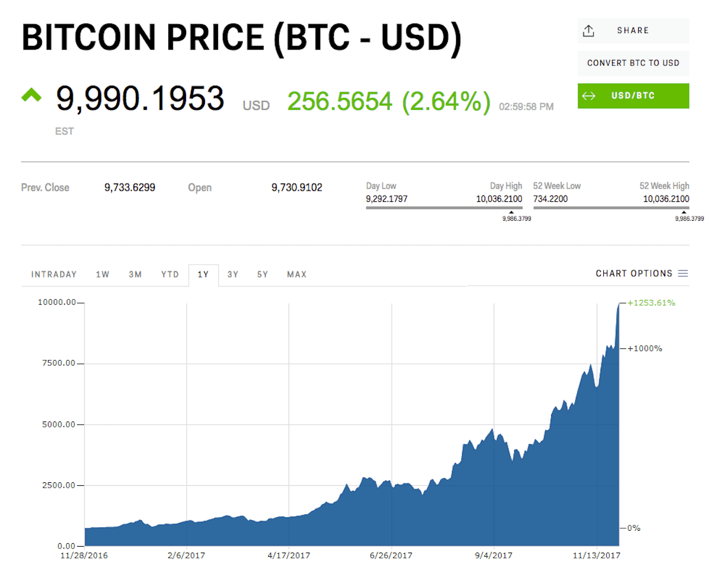Click the 52 Week range marker triangle

[x=684, y=213]
